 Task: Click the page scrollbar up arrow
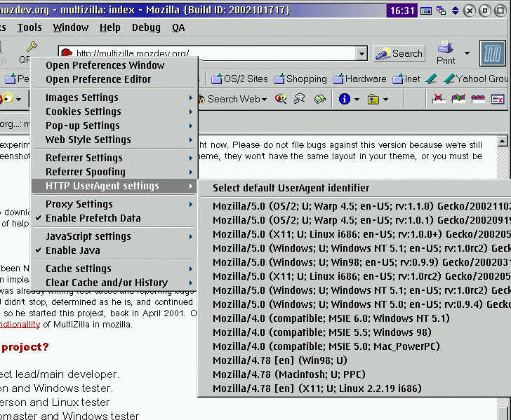pyautogui.click(x=502, y=141)
